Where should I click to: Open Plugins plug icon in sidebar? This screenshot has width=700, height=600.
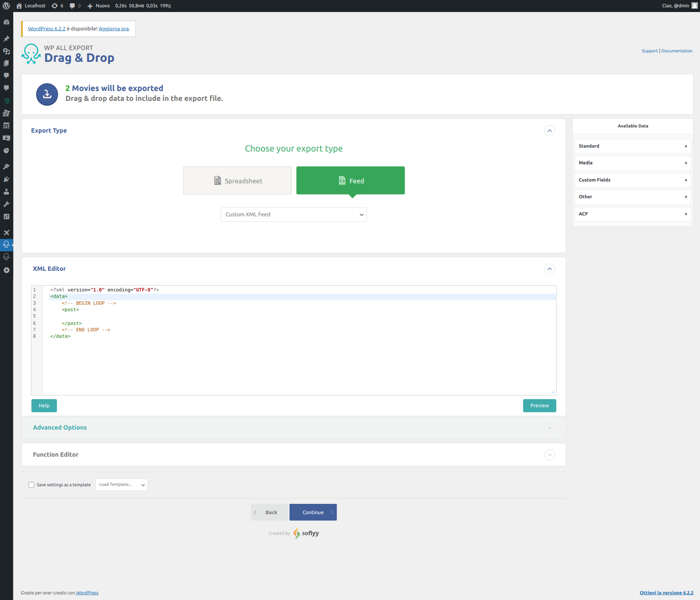click(x=6, y=179)
